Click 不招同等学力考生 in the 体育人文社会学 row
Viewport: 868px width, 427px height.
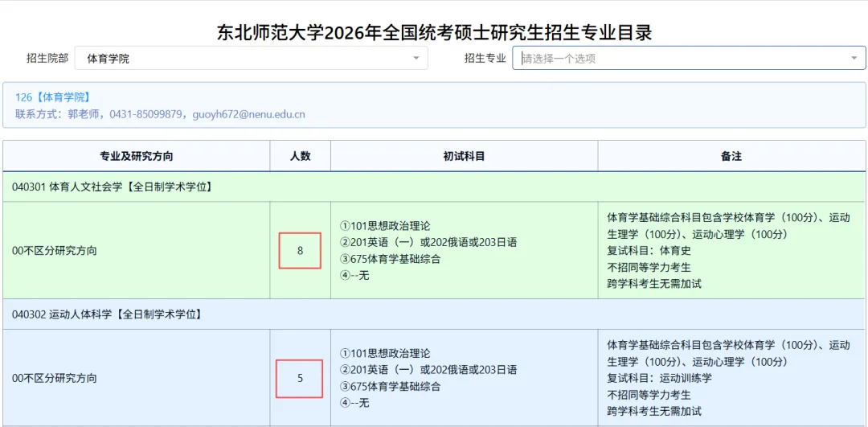coord(649,267)
